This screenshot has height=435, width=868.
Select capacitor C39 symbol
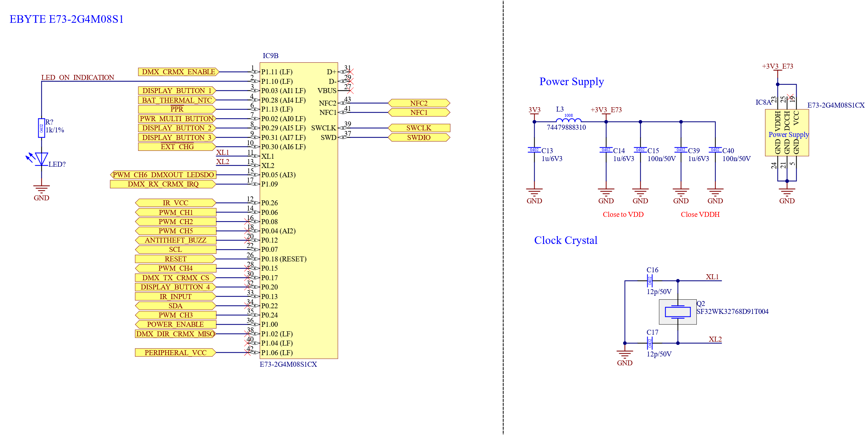coord(681,150)
